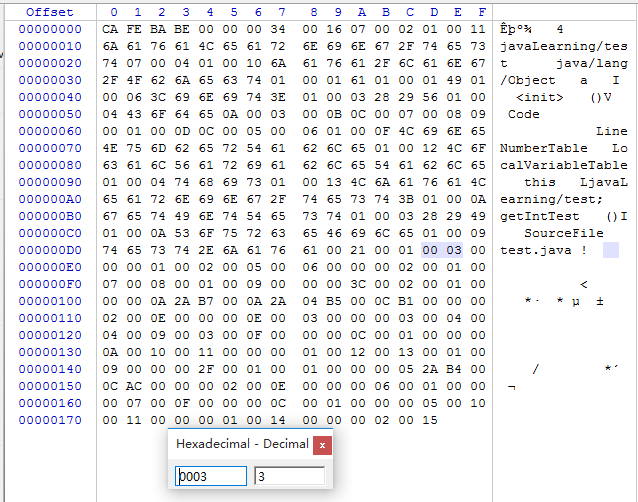Select offset row 00000060
Image resolution: width=638 pixels, height=502 pixels.
pyautogui.click(x=50, y=131)
